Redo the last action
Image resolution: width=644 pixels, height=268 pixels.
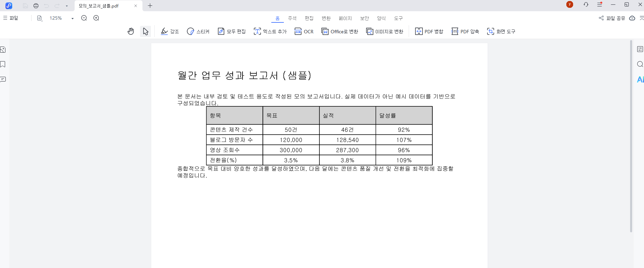[57, 6]
